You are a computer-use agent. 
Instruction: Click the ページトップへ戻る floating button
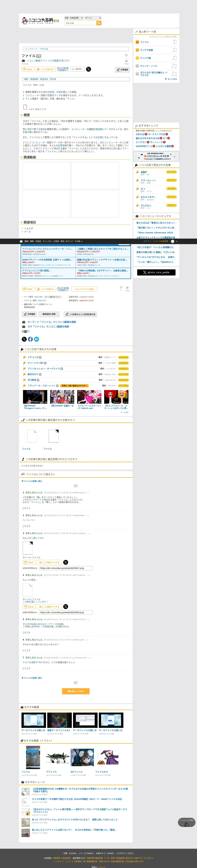(x=187, y=822)
